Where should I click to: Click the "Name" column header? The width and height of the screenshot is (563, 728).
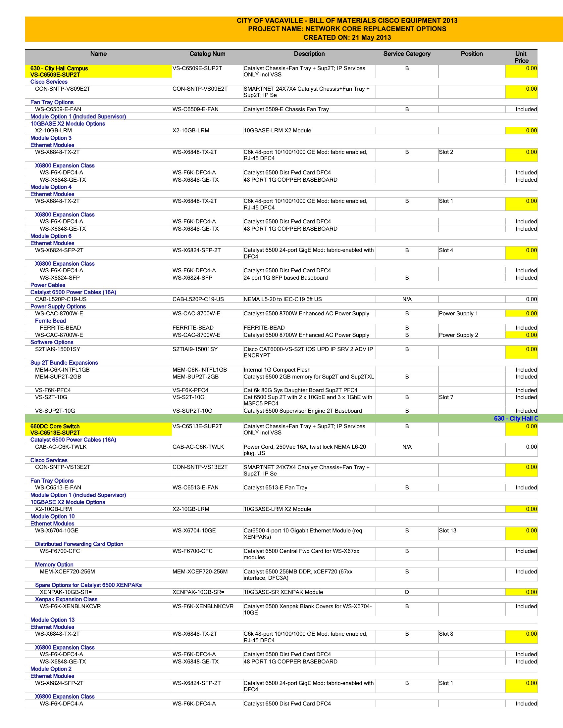(x=98, y=54)
